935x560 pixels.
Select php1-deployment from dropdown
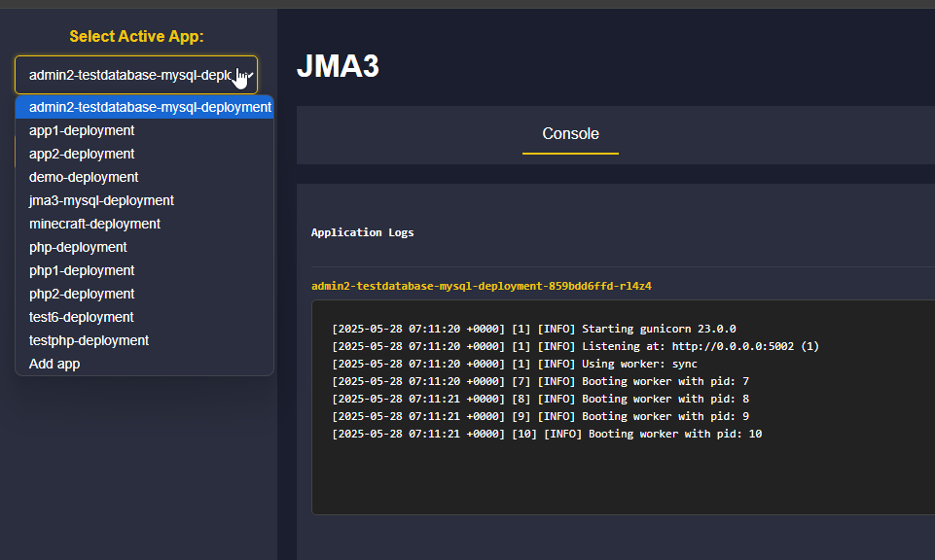tap(82, 270)
